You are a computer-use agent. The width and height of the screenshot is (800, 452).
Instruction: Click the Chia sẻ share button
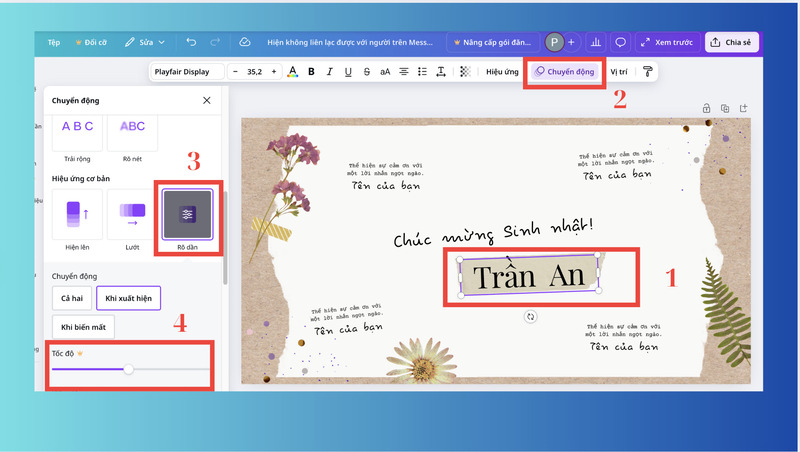pyautogui.click(x=733, y=43)
